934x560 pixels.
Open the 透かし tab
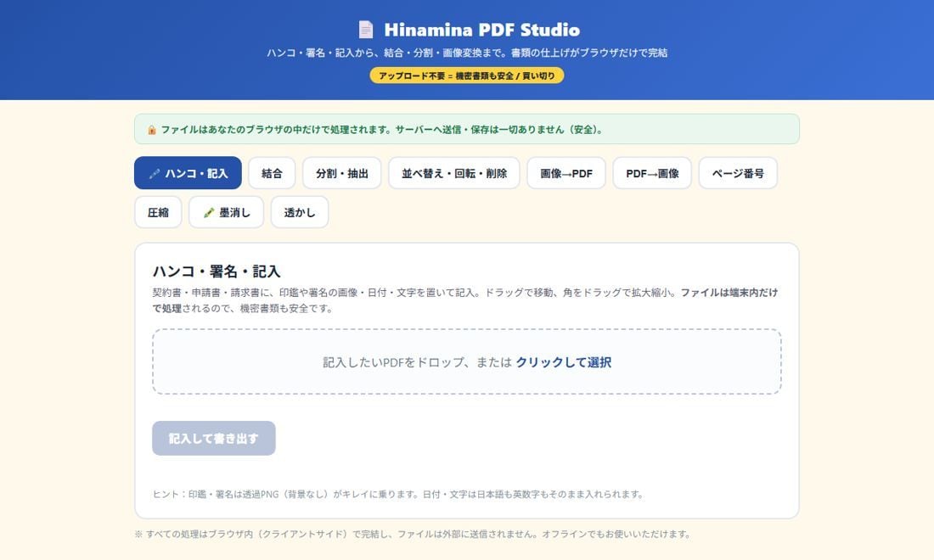(300, 212)
